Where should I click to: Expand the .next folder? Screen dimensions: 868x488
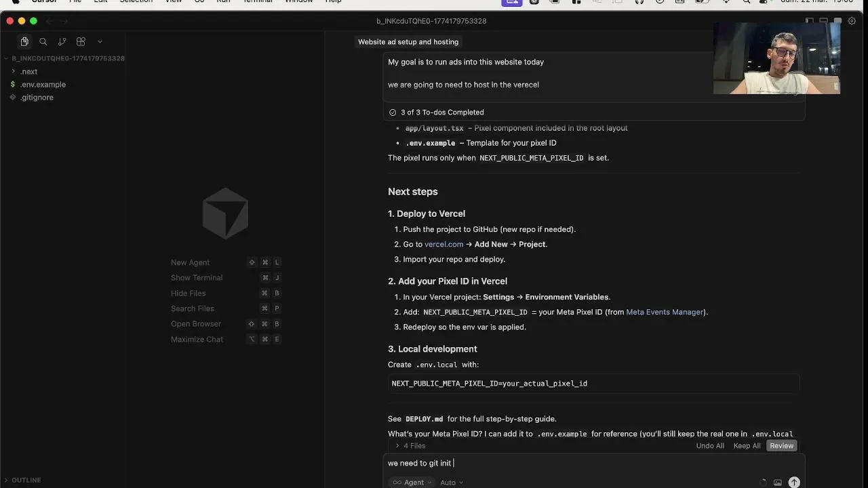tap(28, 72)
